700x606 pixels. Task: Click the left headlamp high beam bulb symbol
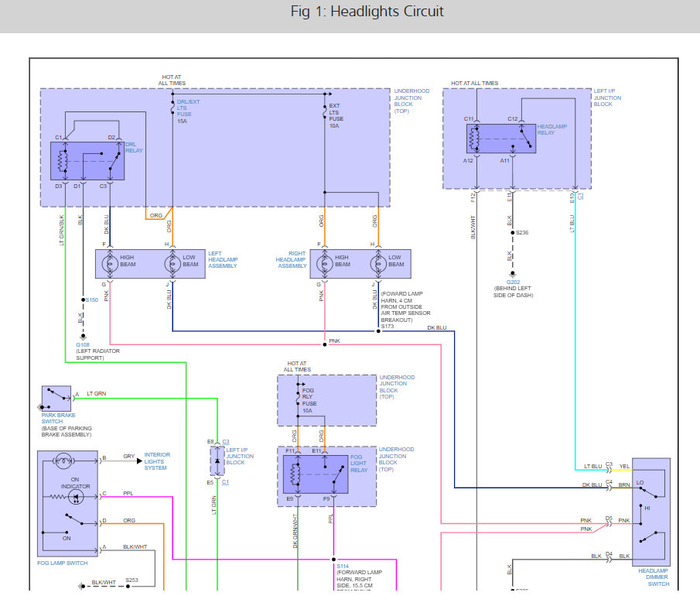110,264
